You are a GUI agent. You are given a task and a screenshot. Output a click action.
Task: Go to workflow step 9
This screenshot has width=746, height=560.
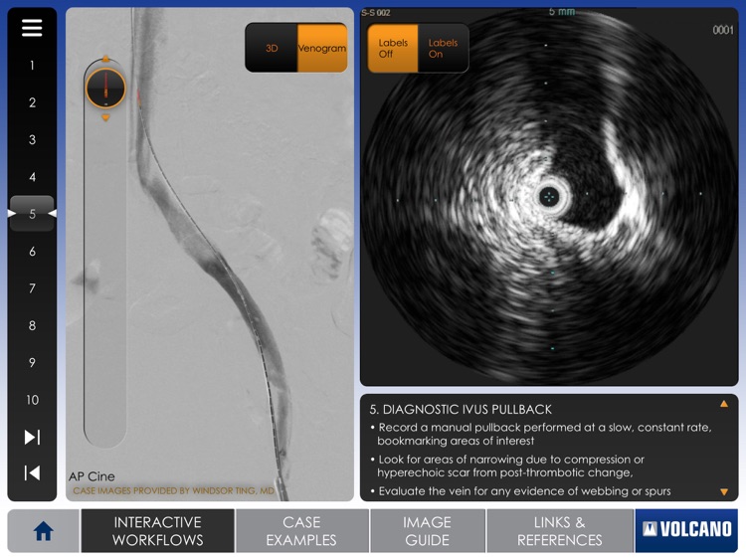[x=32, y=362]
